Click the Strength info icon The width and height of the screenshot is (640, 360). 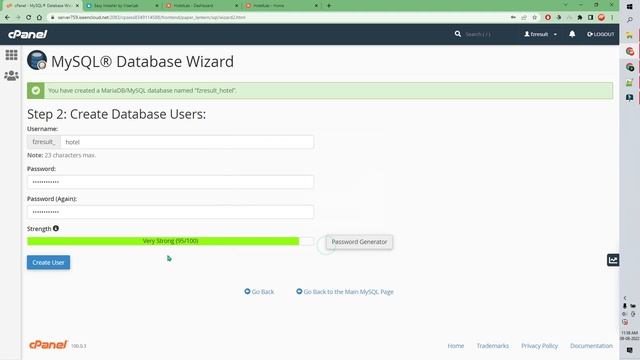(56, 229)
